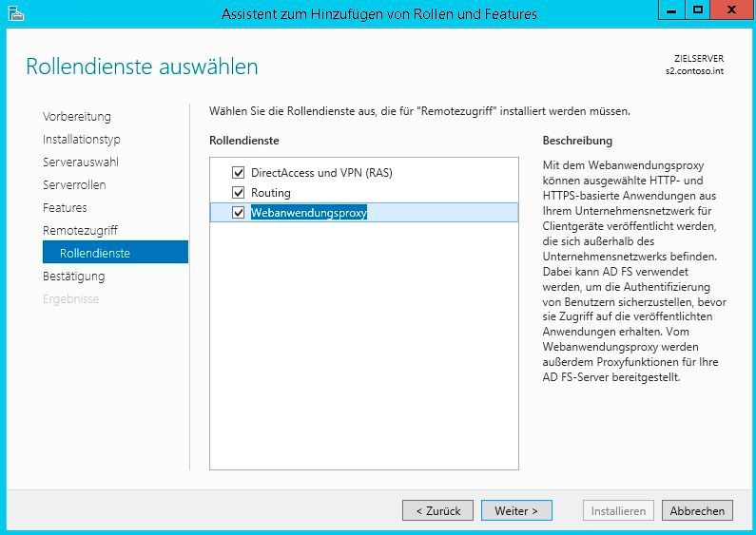
Task: Switch to the Serverauswahl step
Action: click(81, 162)
